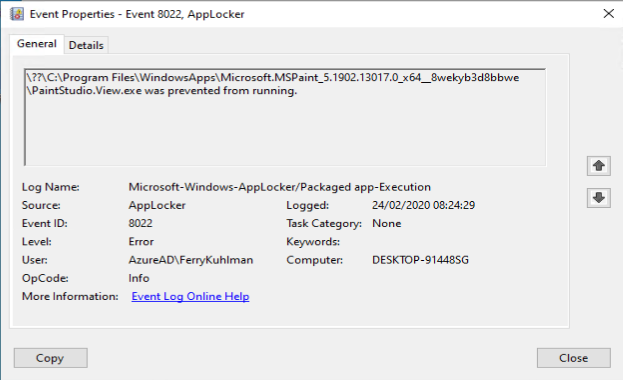
Task: Open the Event Log Online Help link
Action: pyautogui.click(x=190, y=297)
